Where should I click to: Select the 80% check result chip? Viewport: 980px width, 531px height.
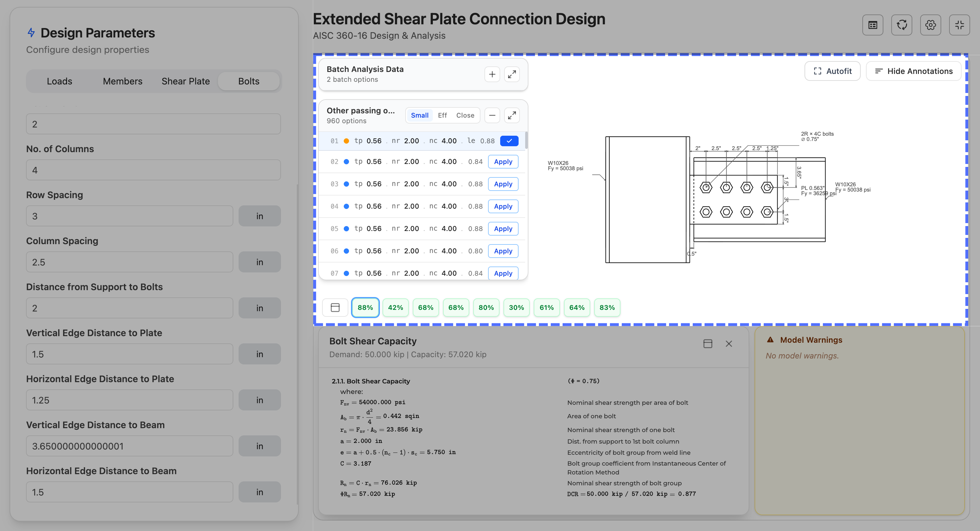pyautogui.click(x=486, y=307)
